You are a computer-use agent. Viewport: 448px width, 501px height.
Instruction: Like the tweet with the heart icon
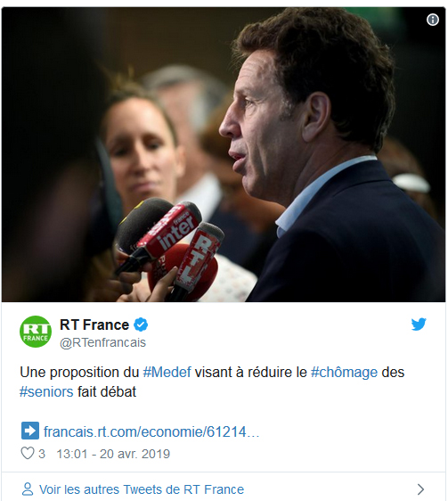tap(28, 453)
